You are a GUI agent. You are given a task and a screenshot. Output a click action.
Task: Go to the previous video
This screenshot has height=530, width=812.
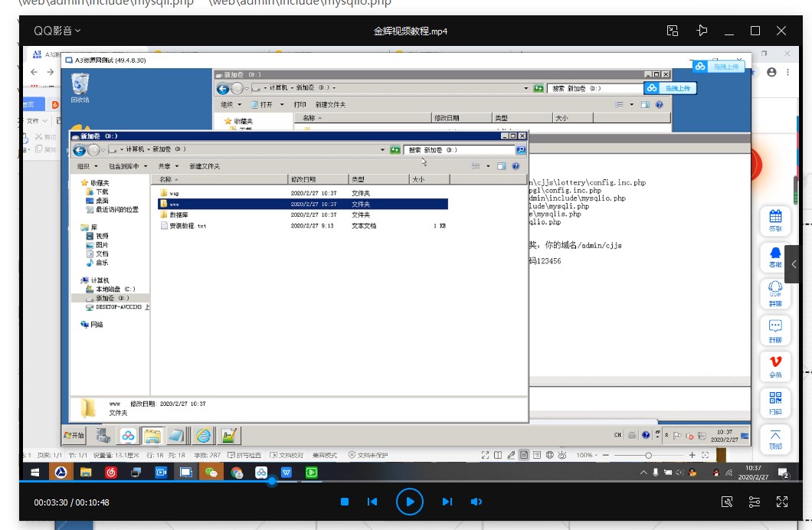point(372,502)
